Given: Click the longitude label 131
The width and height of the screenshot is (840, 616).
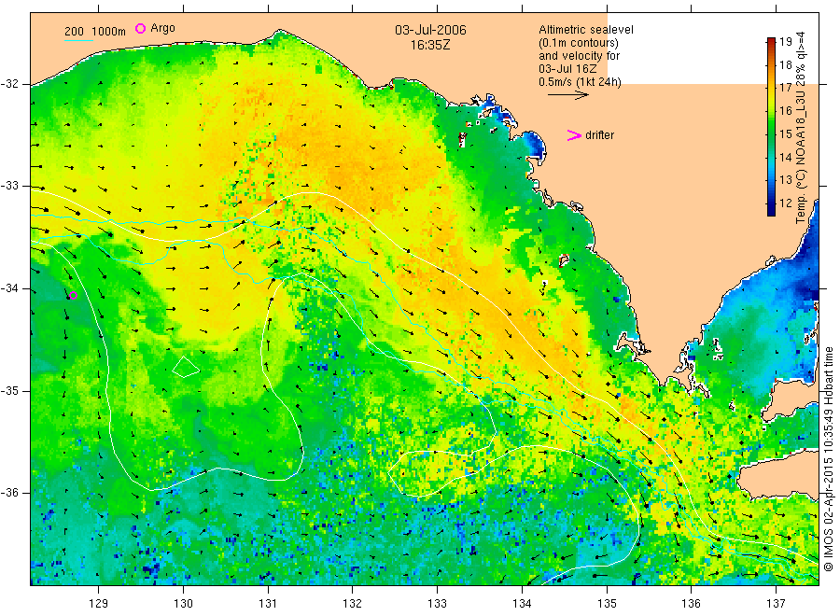Looking at the screenshot, I should click(x=268, y=603).
